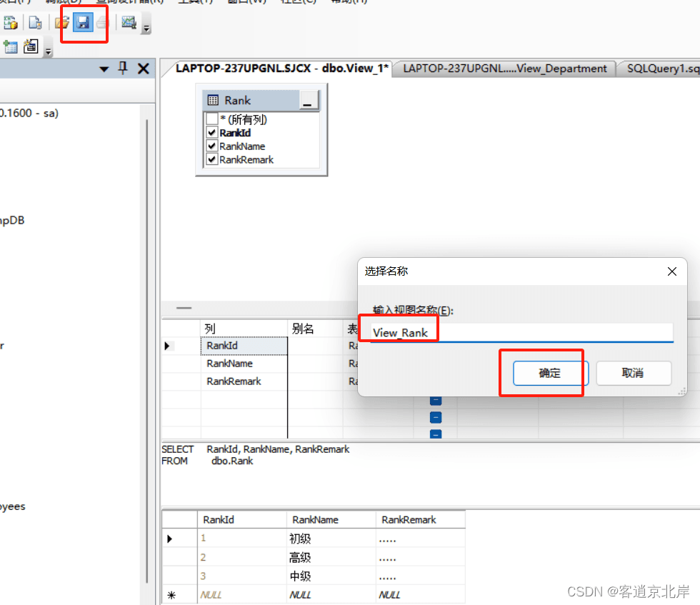Click the 取消 button
Image resolution: width=700 pixels, height=605 pixels.
634,373
